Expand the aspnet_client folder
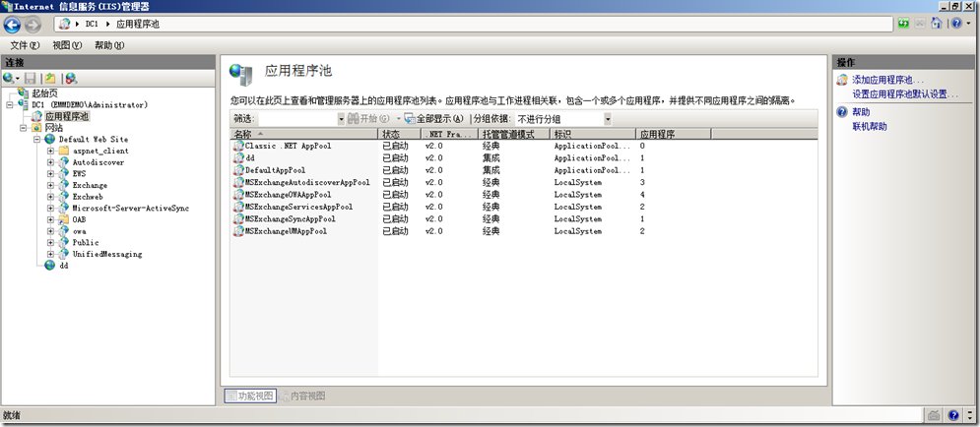This screenshot has height=427, width=980. pyautogui.click(x=50, y=151)
